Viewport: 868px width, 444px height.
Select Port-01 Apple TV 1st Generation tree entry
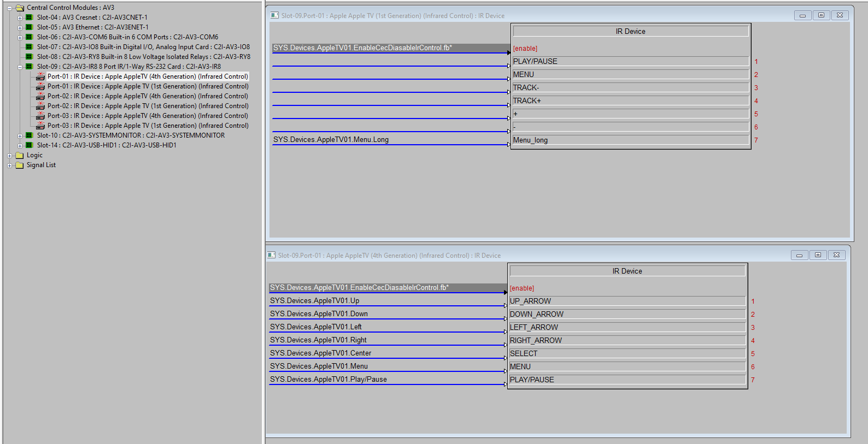[148, 86]
